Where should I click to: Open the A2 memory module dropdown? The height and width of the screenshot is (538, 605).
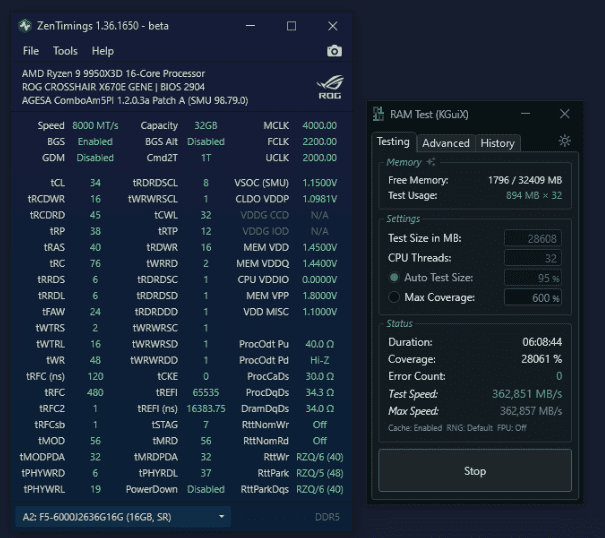tap(123, 517)
